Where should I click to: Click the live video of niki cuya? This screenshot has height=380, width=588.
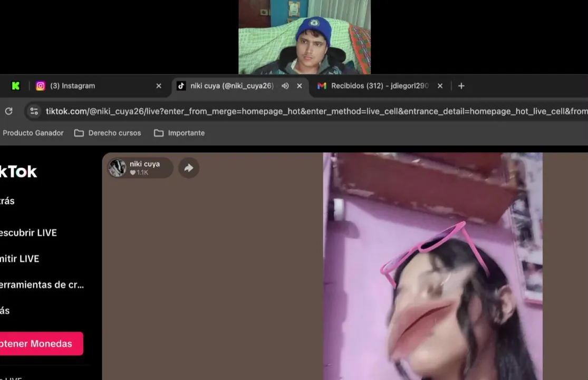433,267
